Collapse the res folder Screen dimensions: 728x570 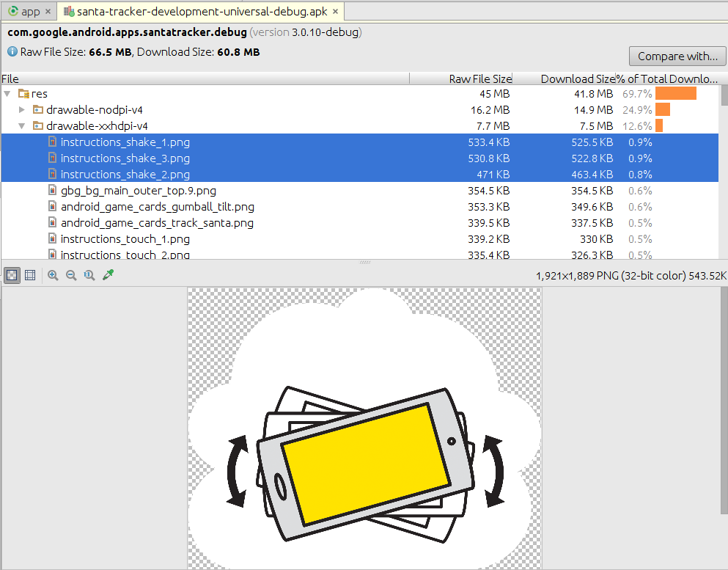click(7, 93)
